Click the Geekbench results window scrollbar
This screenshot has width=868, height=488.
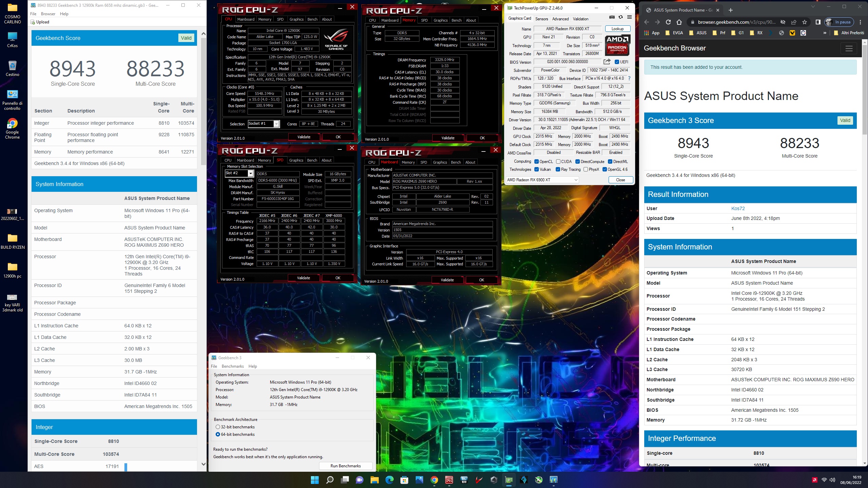click(x=203, y=101)
